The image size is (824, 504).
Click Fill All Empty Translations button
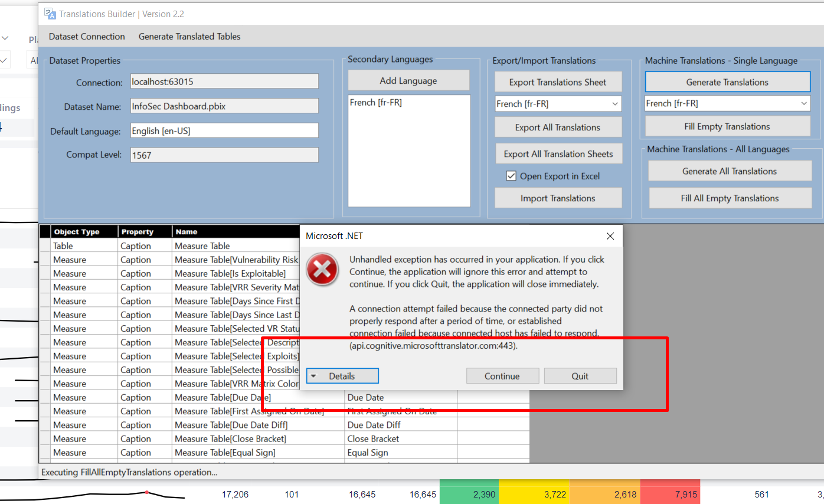(730, 198)
